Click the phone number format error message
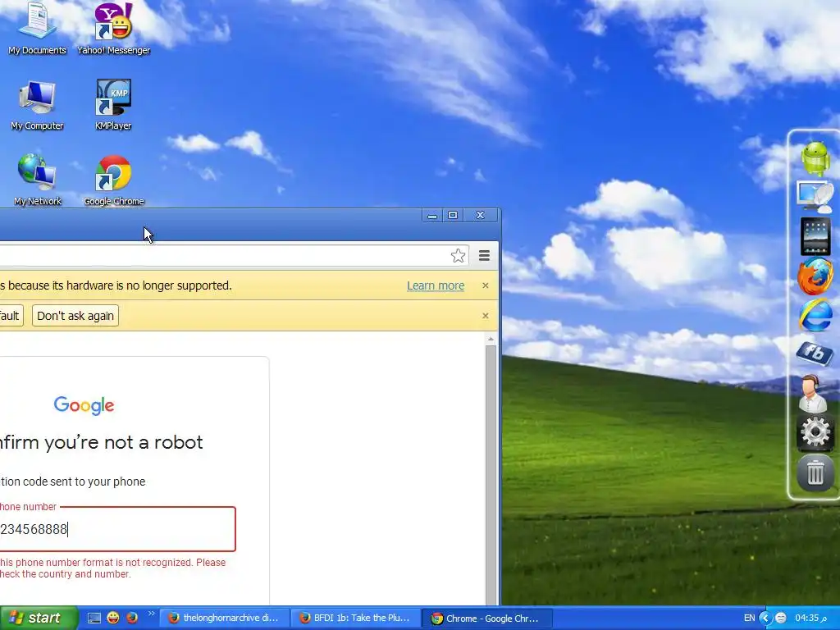The height and width of the screenshot is (630, 840). click(112, 568)
